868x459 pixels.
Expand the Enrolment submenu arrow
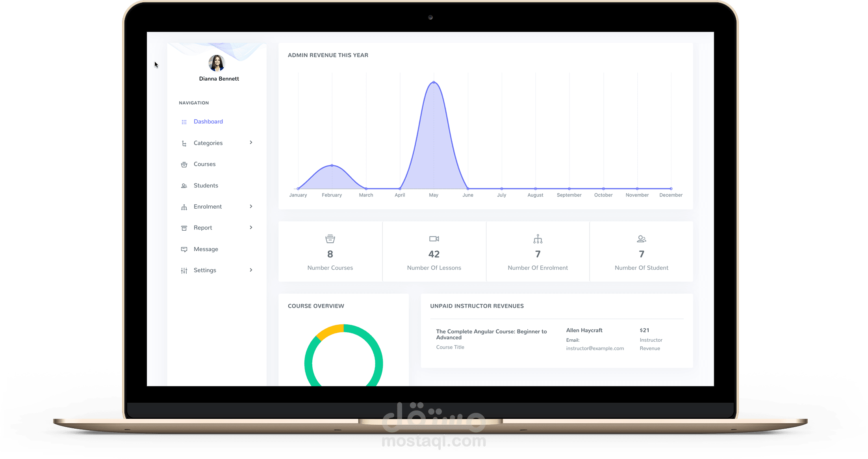pyautogui.click(x=251, y=206)
